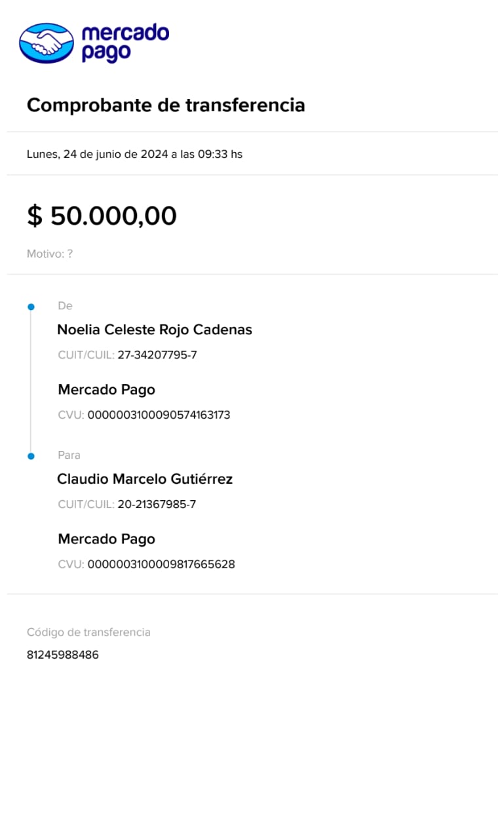
Task: Click the 'Para' recipient section label
Action: (69, 455)
